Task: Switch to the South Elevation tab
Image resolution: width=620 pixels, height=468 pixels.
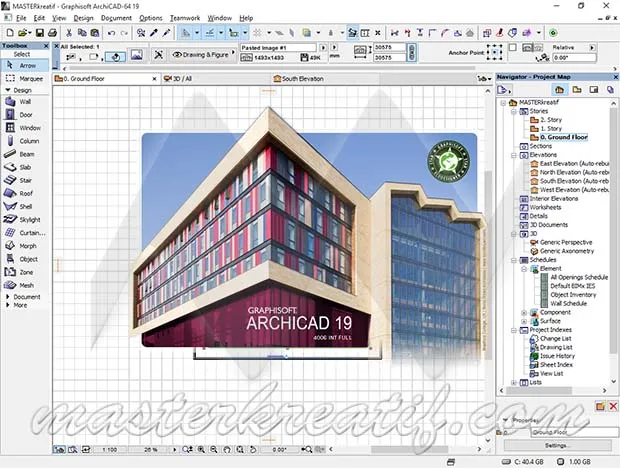Action: tap(325, 79)
